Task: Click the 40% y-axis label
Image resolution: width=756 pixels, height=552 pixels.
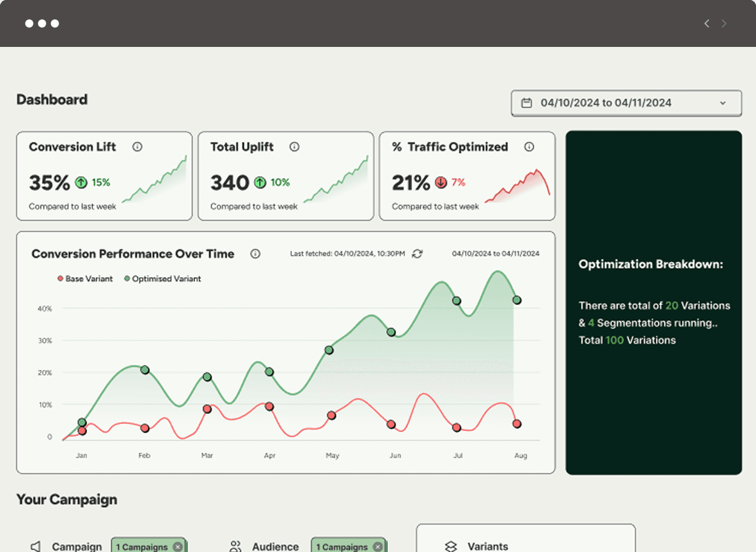Action: (x=45, y=309)
